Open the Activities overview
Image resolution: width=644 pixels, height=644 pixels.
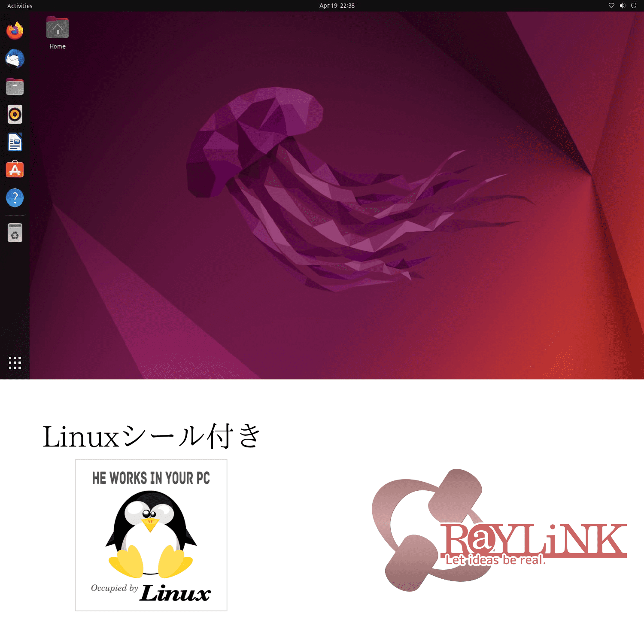click(x=19, y=6)
